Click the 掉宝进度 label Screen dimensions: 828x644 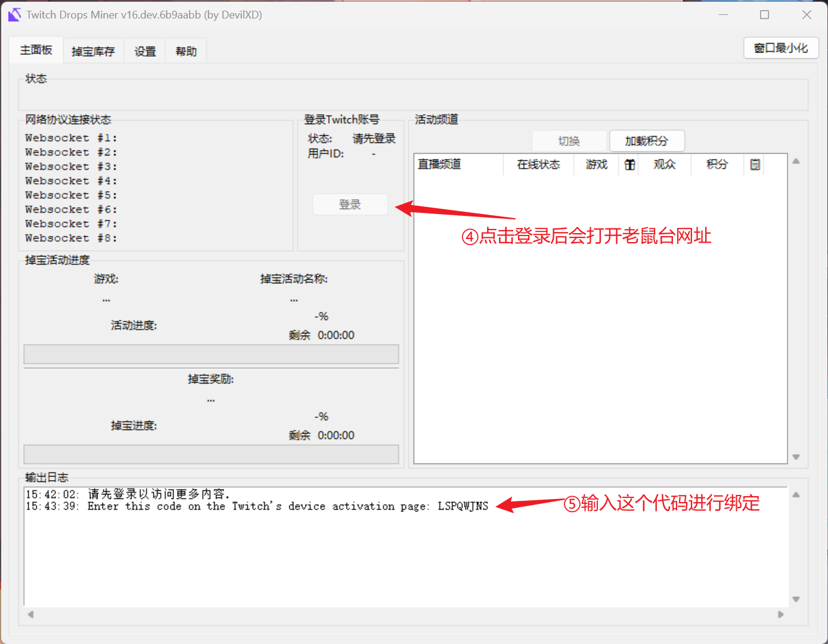[x=134, y=426]
